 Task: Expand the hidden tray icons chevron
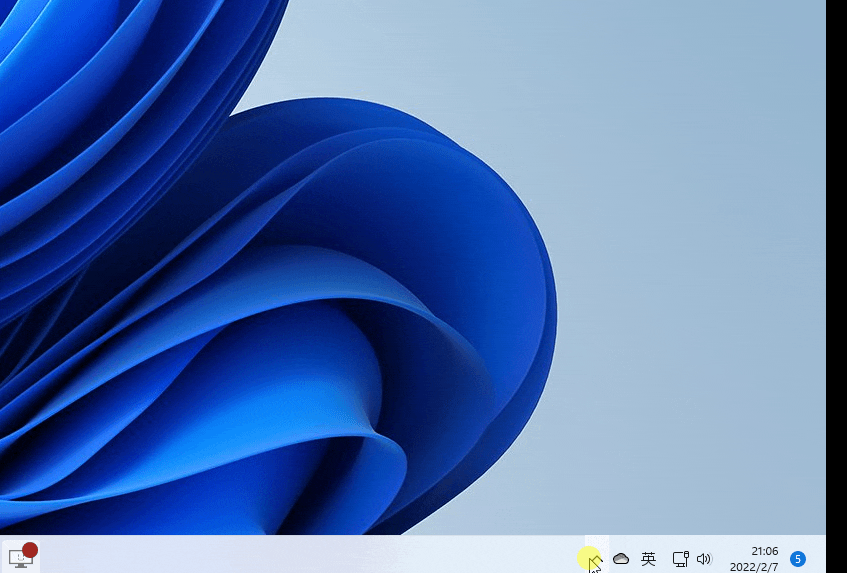tap(595, 559)
